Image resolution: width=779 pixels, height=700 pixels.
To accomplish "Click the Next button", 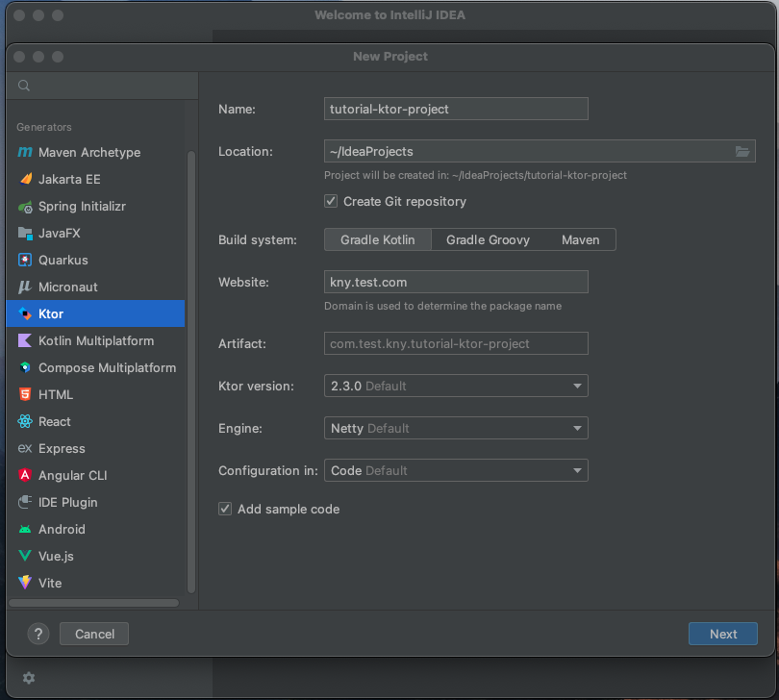I will click(x=723, y=634).
